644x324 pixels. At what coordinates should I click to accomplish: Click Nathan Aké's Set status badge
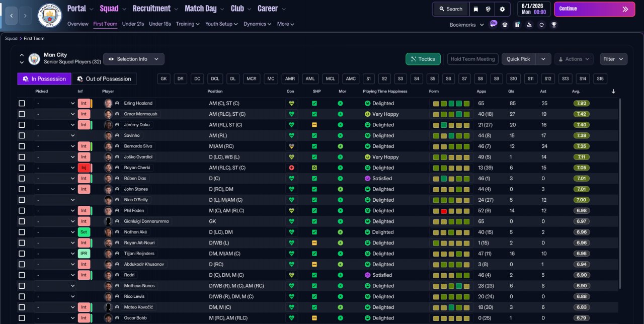84,232
